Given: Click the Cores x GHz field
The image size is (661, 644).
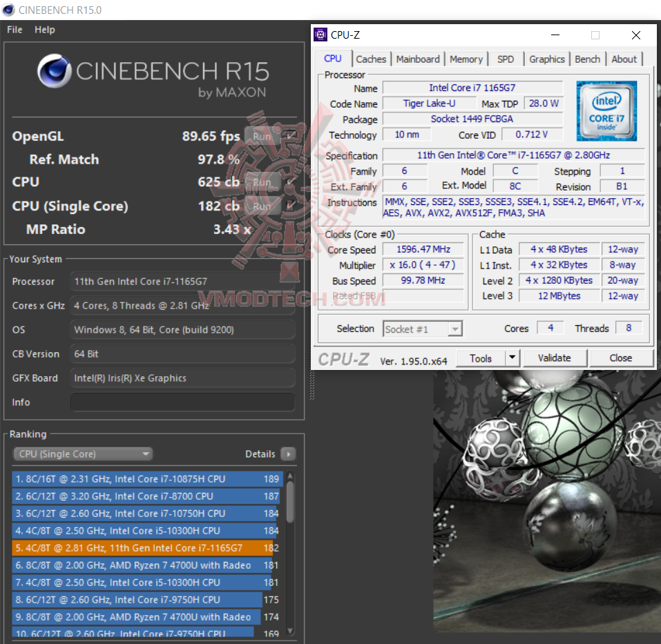Looking at the screenshot, I should [182, 306].
